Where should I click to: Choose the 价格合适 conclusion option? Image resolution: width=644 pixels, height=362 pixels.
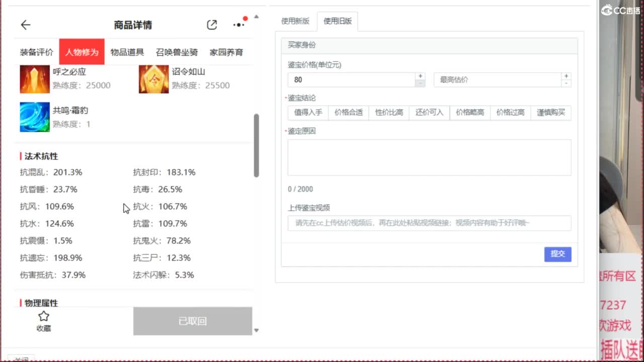(349, 113)
